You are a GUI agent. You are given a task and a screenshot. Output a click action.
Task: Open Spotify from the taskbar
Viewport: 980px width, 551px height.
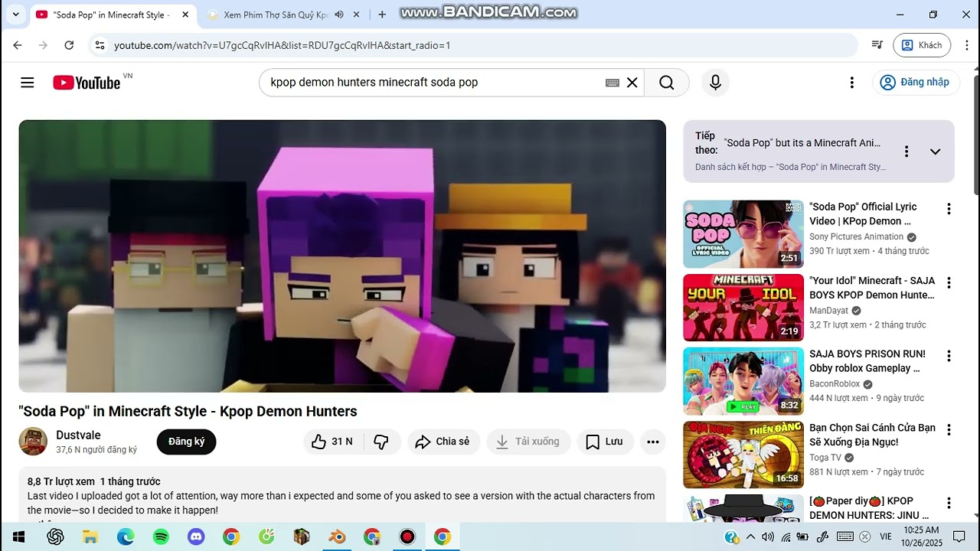(x=161, y=536)
